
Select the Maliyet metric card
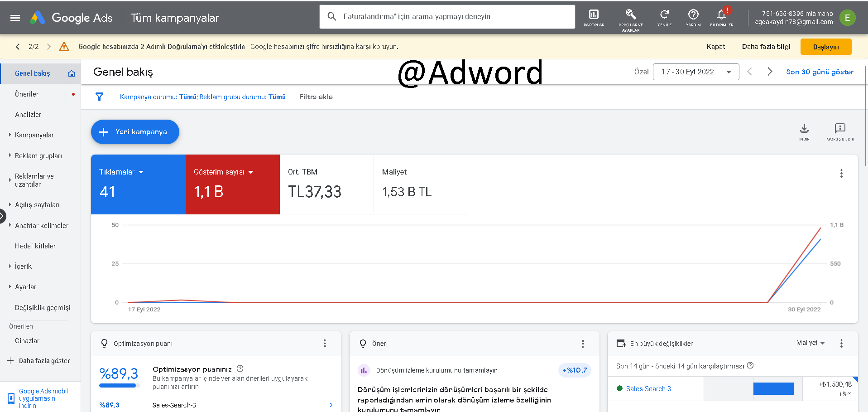(421, 184)
